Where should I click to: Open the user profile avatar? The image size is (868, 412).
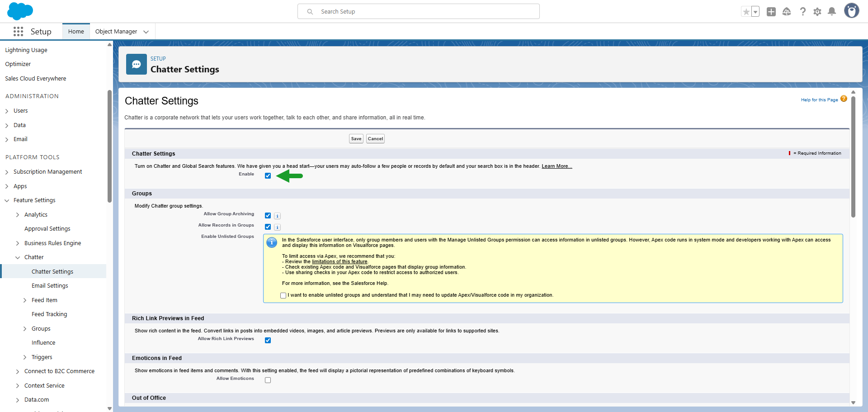(852, 11)
